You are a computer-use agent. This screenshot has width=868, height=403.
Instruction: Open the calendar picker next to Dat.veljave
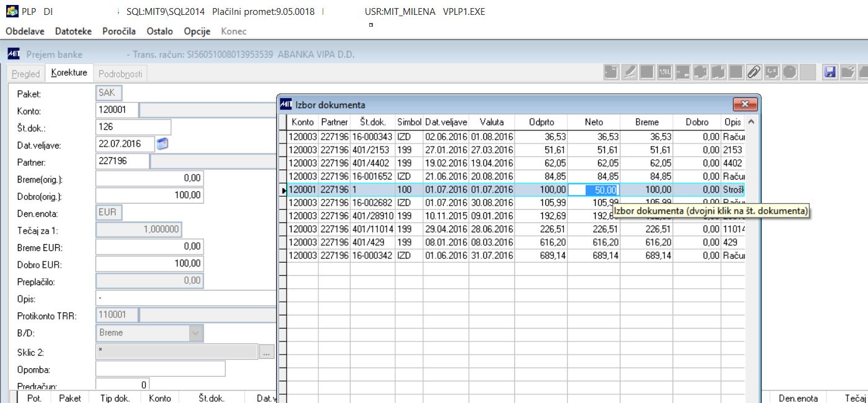pos(163,144)
